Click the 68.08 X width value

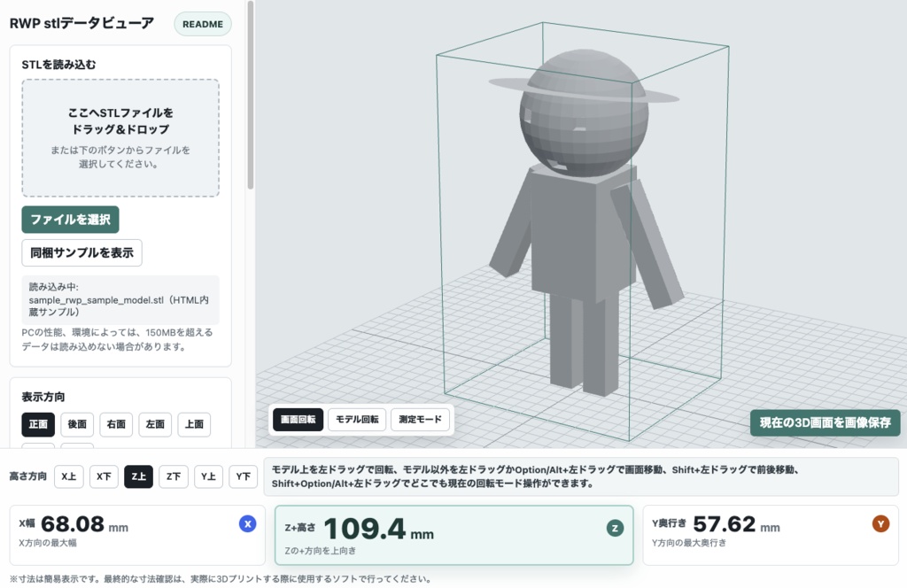click(73, 524)
